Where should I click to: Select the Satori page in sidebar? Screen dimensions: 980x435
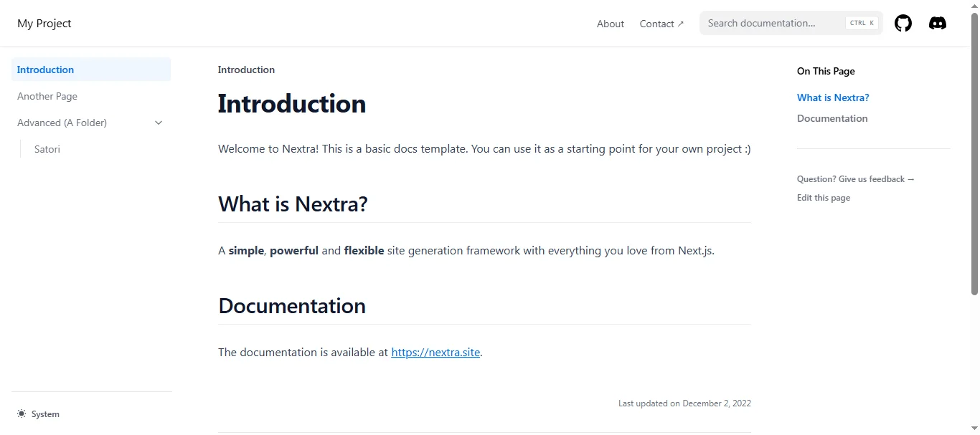tap(47, 149)
